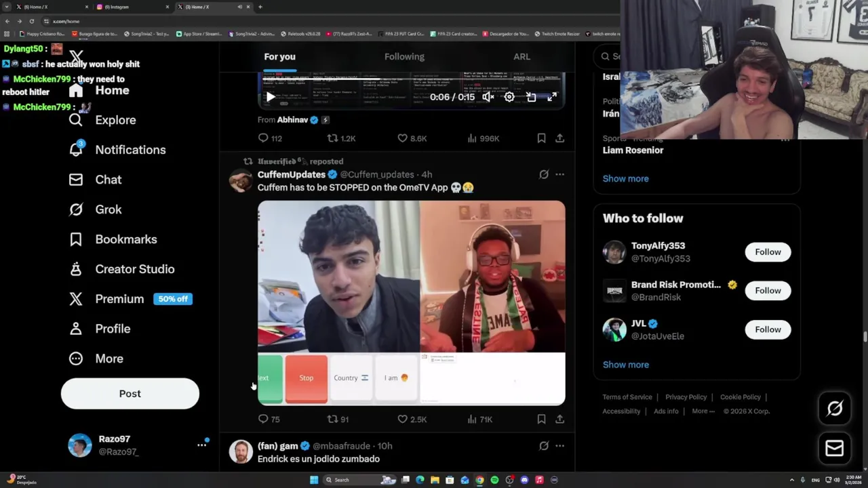Repost the post with 1.2K reposts
The image size is (868, 488).
tap(341, 138)
